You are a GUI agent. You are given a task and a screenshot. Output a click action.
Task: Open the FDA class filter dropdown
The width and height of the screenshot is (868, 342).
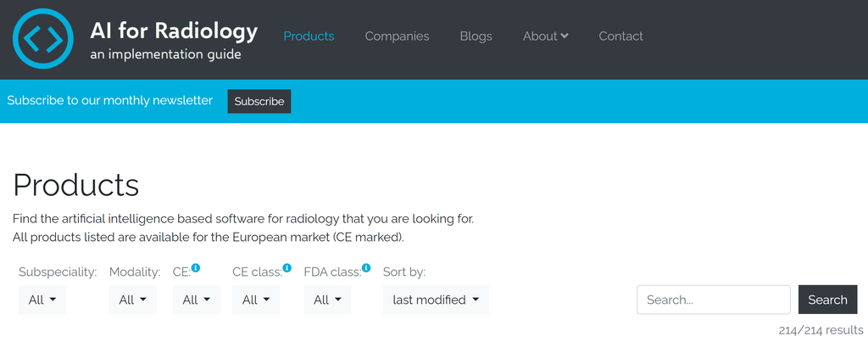coord(328,300)
